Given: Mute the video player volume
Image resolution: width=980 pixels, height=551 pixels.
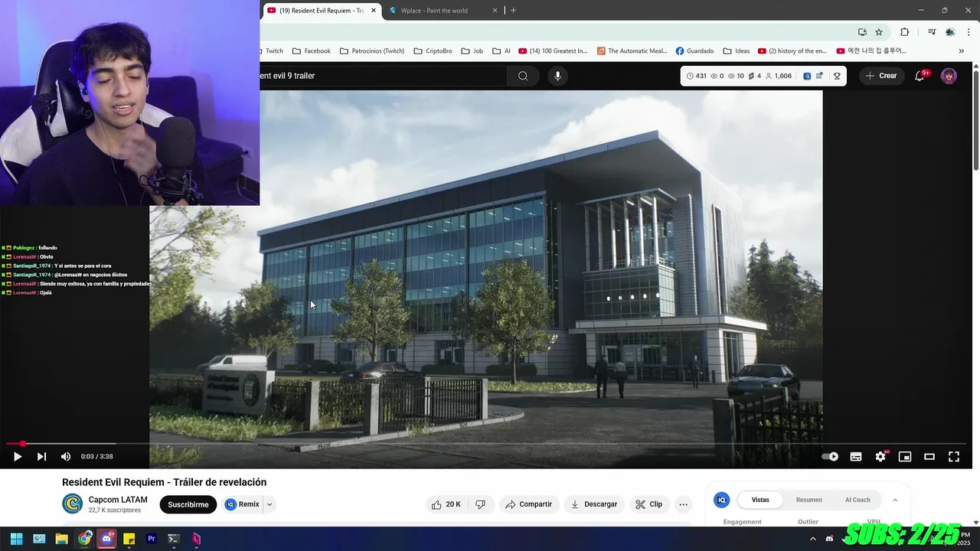Looking at the screenshot, I should point(66,457).
